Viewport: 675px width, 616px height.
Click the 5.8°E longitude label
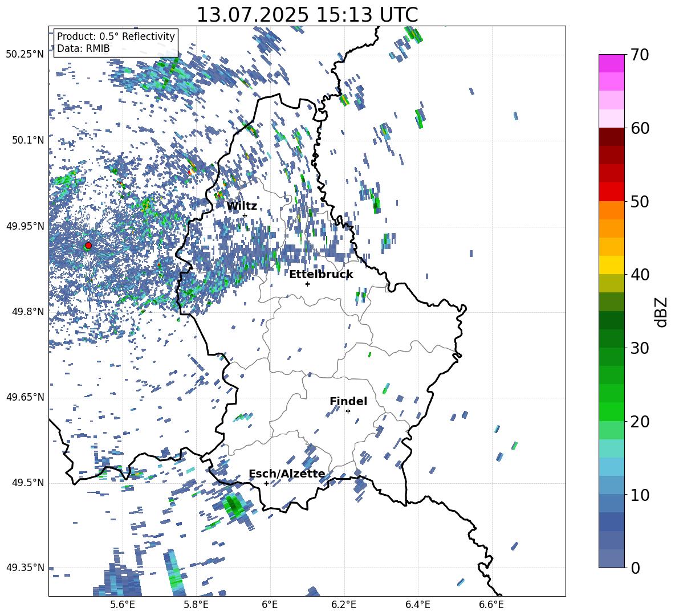tap(196, 605)
